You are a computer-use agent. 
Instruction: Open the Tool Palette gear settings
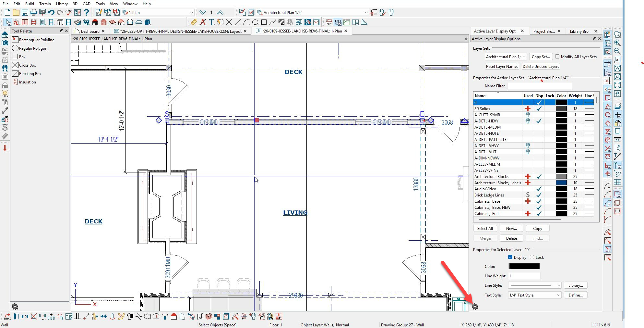pos(15,307)
